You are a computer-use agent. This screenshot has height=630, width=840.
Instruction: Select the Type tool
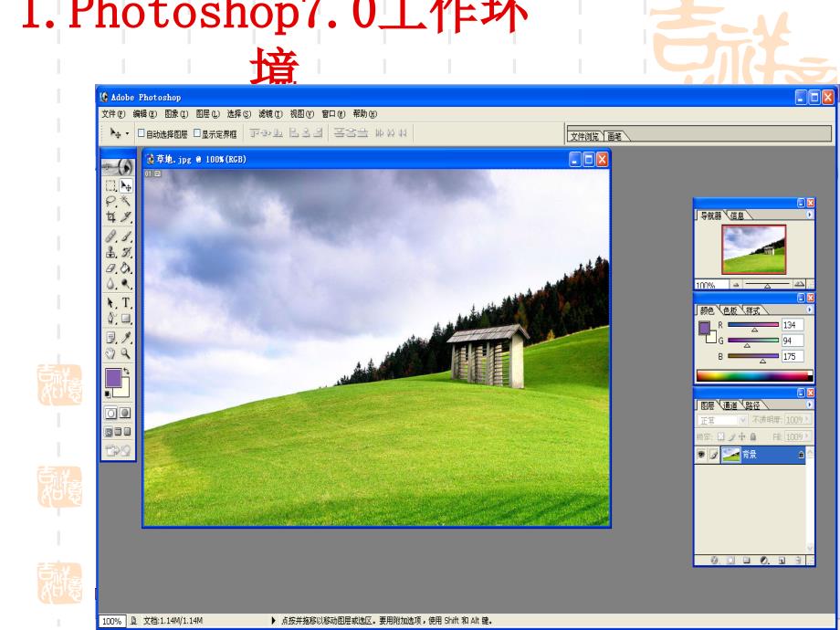(126, 303)
